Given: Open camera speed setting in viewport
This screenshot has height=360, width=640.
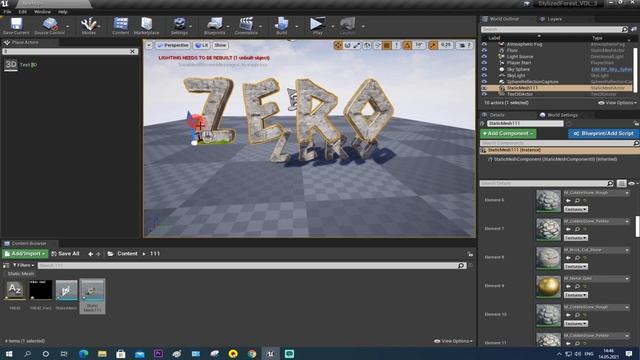Looking at the screenshot, I should 465,45.
